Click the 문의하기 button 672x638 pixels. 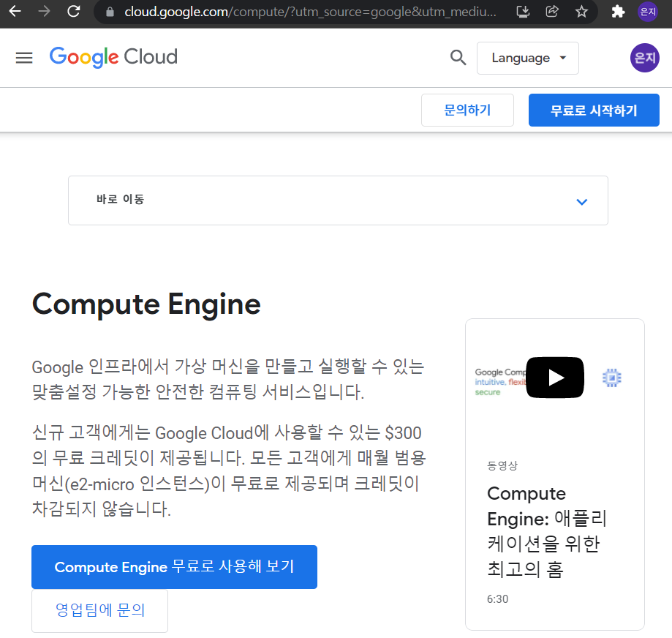467,110
